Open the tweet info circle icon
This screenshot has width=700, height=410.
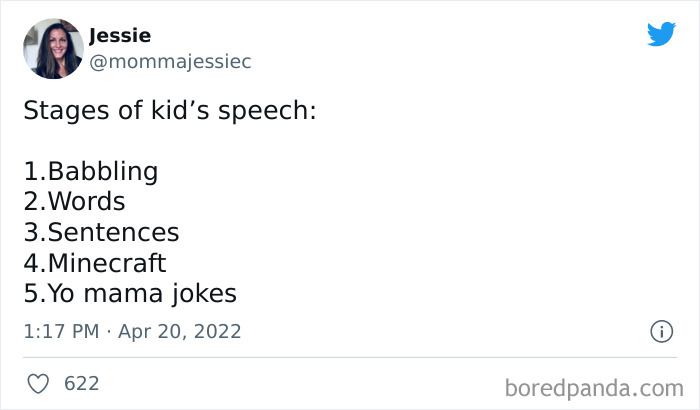[x=661, y=331]
